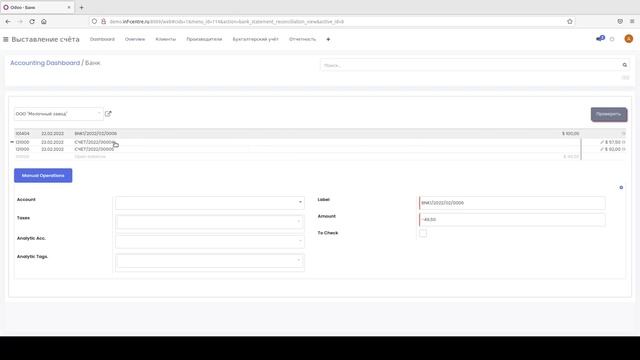Click the info icon on the $ 100.00 line
The width and height of the screenshot is (640, 360).
623,133
